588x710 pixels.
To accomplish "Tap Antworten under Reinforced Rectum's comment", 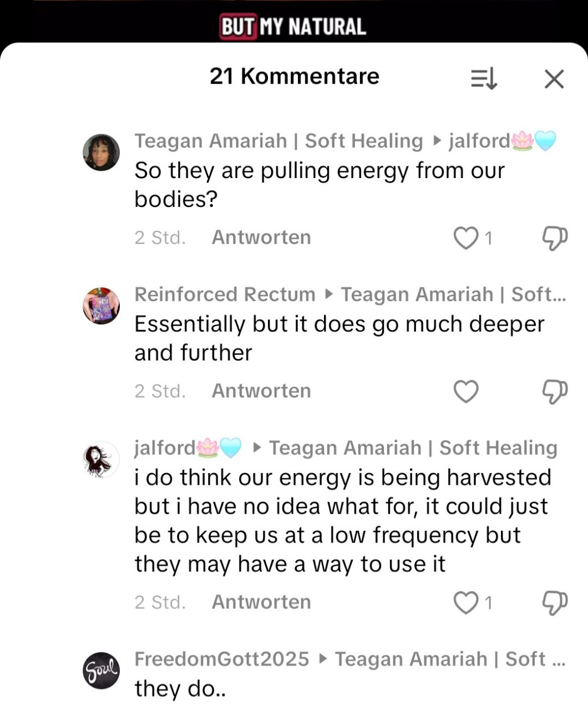I will (261, 391).
